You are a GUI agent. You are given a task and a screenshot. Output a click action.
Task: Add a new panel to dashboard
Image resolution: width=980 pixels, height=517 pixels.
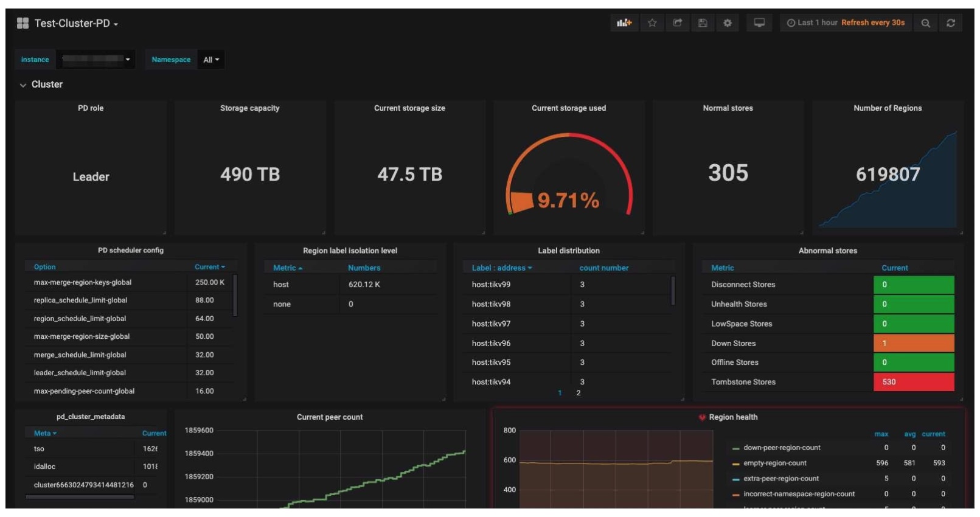[624, 23]
